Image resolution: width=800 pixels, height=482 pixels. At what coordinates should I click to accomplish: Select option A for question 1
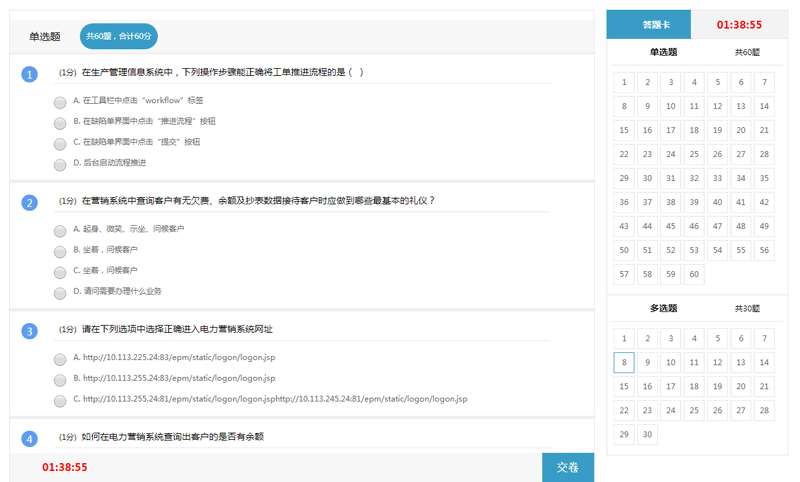[60, 101]
